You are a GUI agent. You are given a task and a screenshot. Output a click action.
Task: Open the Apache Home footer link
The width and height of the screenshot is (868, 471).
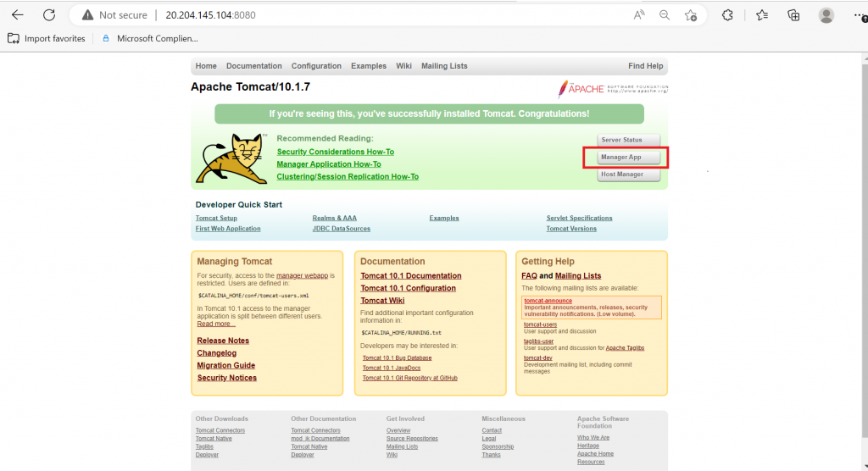(x=595, y=454)
